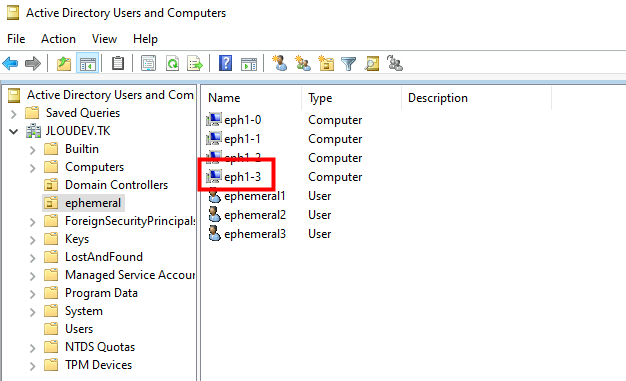Select the eph1-3 computer icon

coord(214,177)
